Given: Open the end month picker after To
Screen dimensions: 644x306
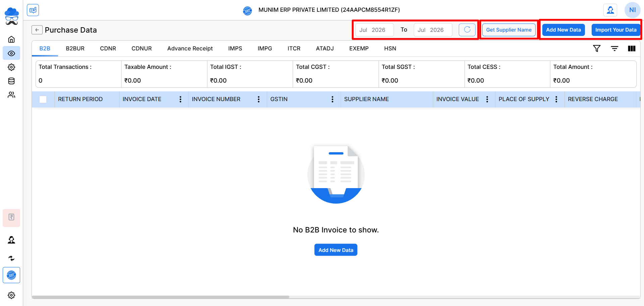Looking at the screenshot, I should click(433, 30).
